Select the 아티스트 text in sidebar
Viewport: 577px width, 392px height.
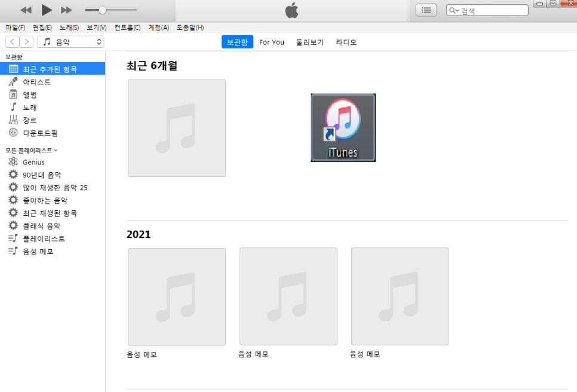coord(37,82)
